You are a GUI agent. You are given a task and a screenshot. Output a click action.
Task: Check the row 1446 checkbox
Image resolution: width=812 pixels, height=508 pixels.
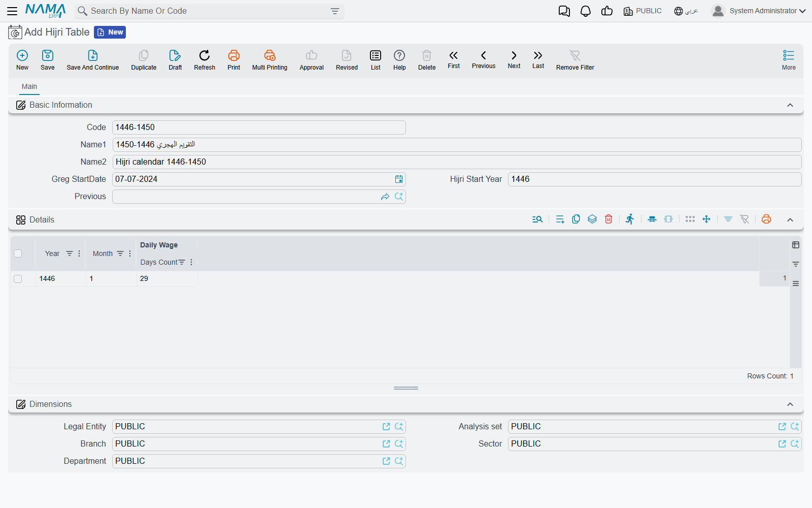(18, 279)
